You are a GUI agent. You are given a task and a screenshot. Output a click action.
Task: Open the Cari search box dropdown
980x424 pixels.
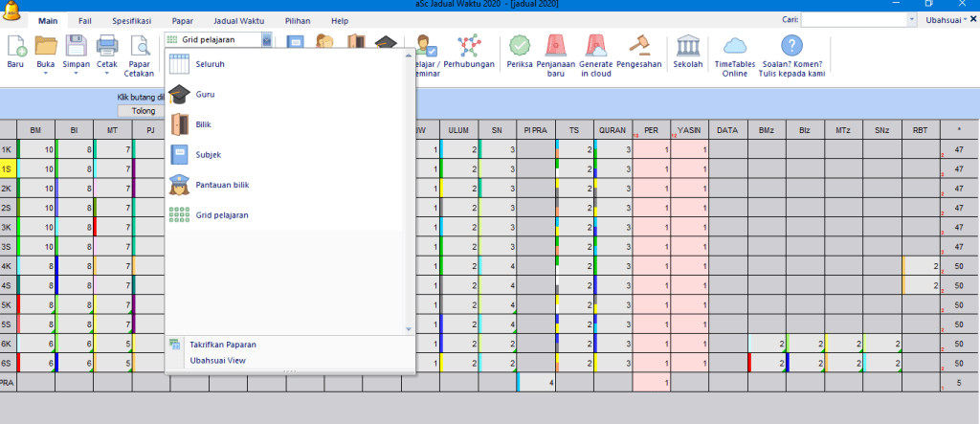[x=911, y=20]
